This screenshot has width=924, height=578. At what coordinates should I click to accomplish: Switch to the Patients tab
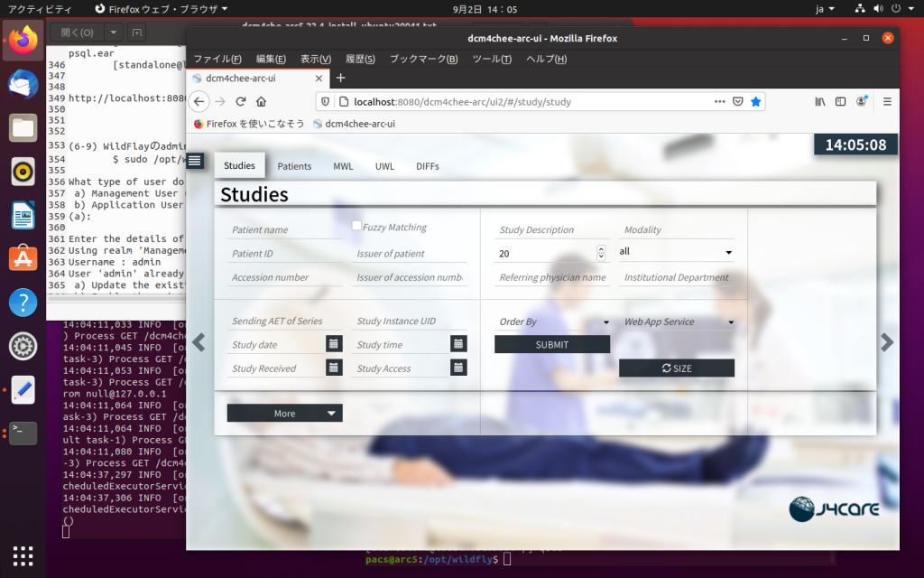click(294, 166)
